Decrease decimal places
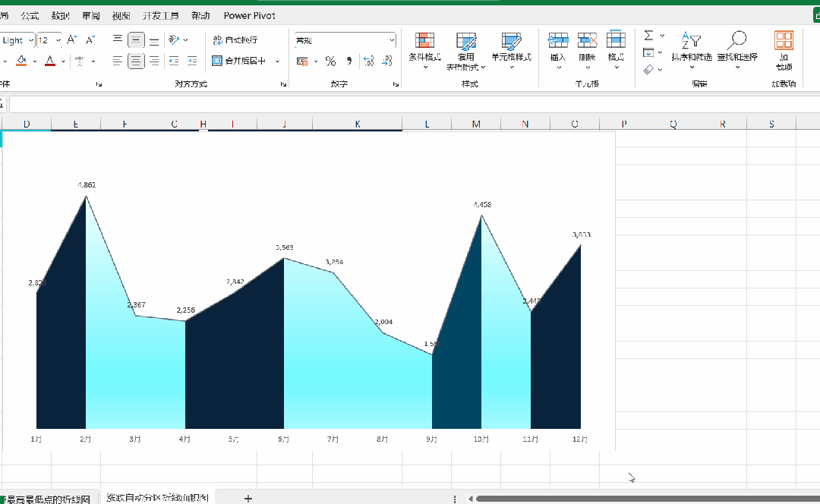This screenshot has width=820, height=504. coord(387,61)
